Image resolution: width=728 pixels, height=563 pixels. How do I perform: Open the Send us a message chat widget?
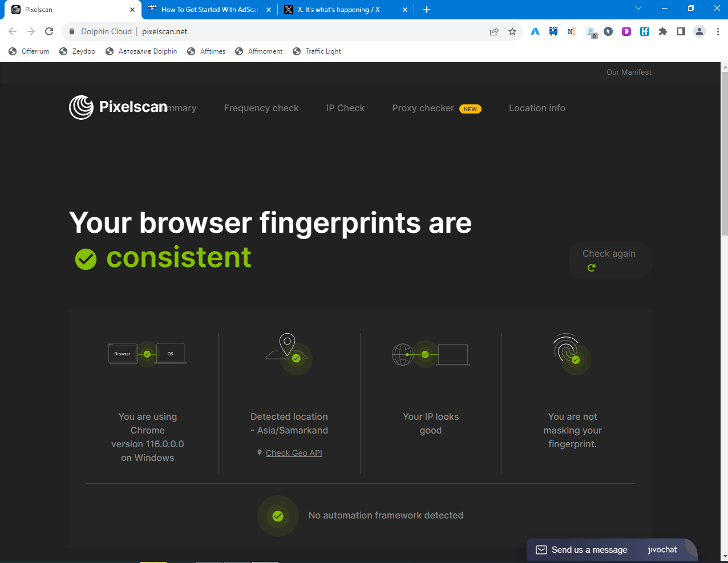coord(589,550)
